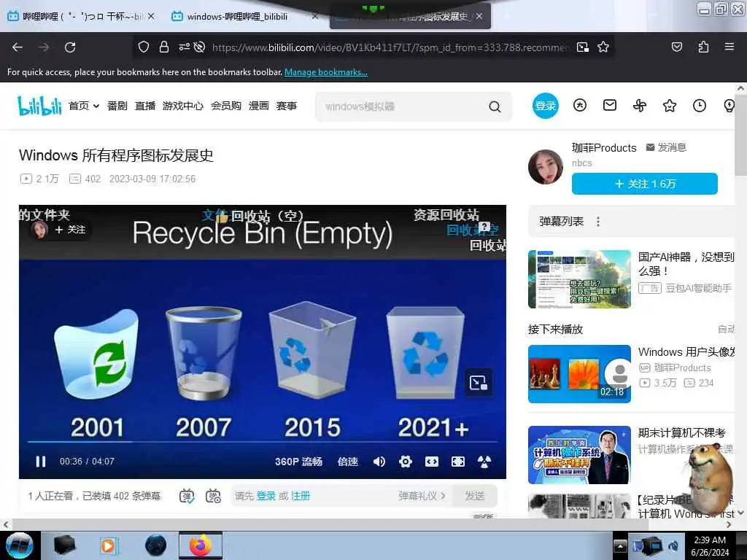
Task: Toggle web fullscreen in player
Action: pos(458,462)
